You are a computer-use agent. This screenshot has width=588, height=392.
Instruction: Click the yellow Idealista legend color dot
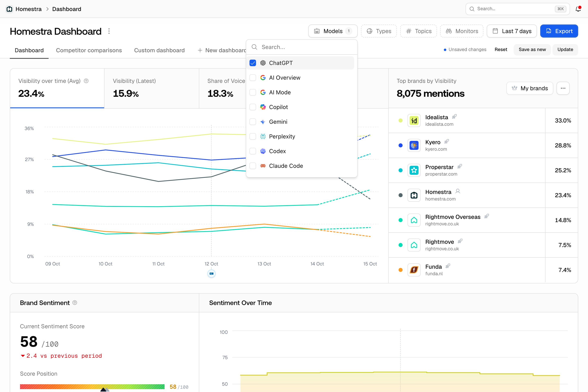(x=401, y=120)
